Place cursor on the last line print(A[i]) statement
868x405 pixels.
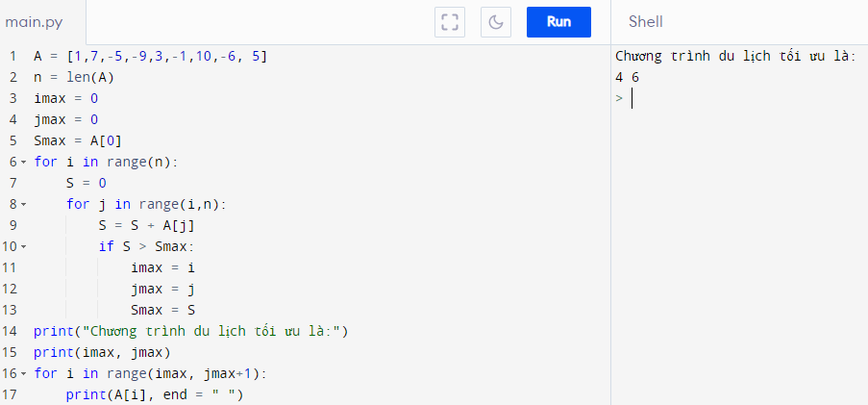[154, 394]
